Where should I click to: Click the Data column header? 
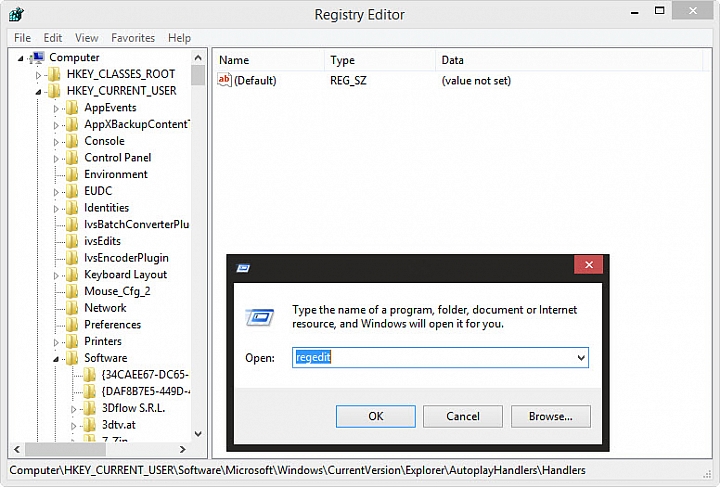pos(569,60)
